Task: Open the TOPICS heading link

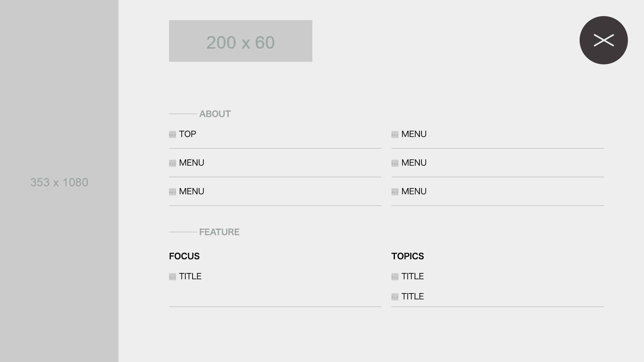Action: tap(408, 256)
